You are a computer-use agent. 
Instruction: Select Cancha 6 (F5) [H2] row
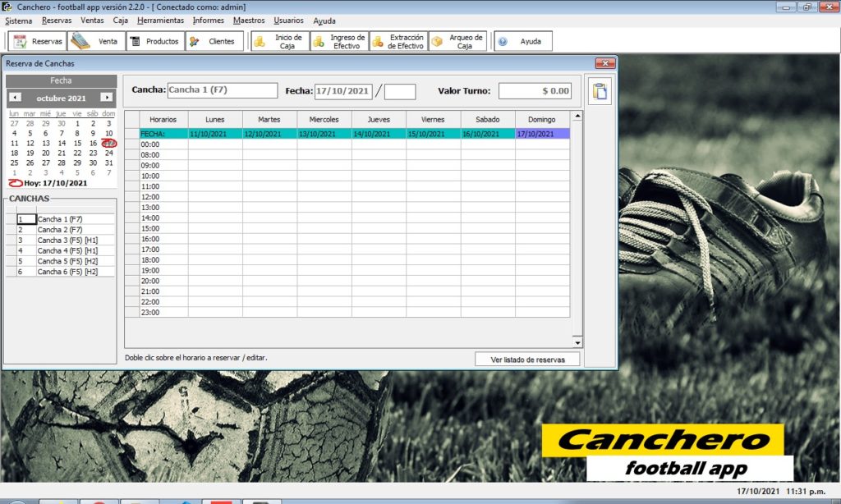point(60,272)
